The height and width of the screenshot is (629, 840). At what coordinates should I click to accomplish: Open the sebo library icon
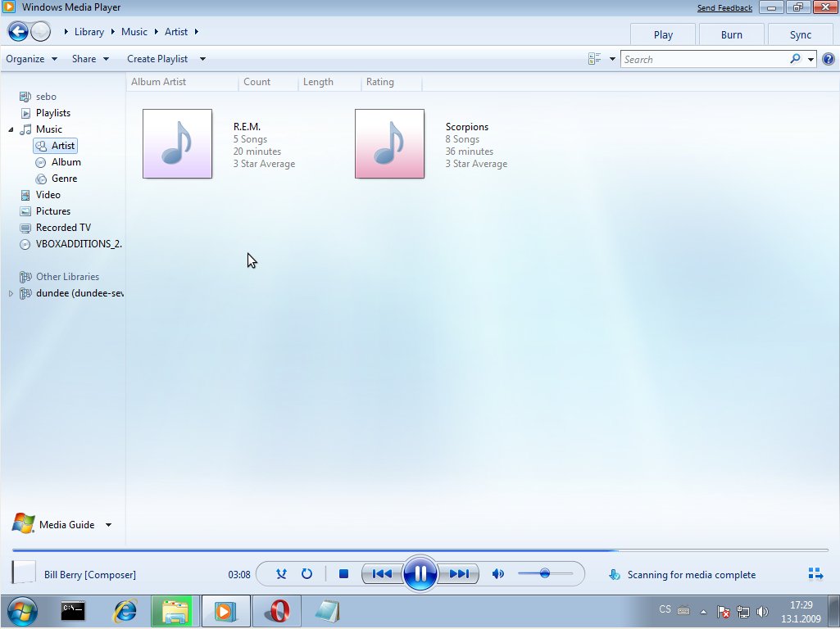(25, 97)
